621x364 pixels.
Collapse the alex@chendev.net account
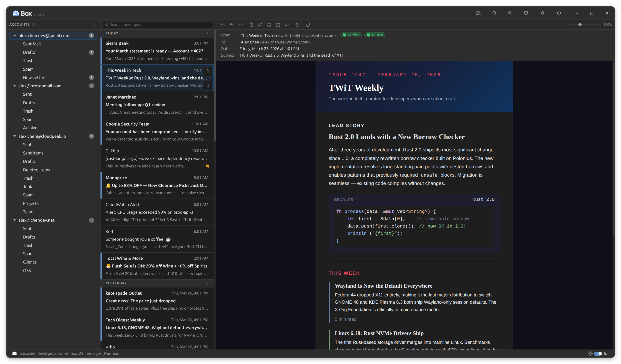click(15, 220)
